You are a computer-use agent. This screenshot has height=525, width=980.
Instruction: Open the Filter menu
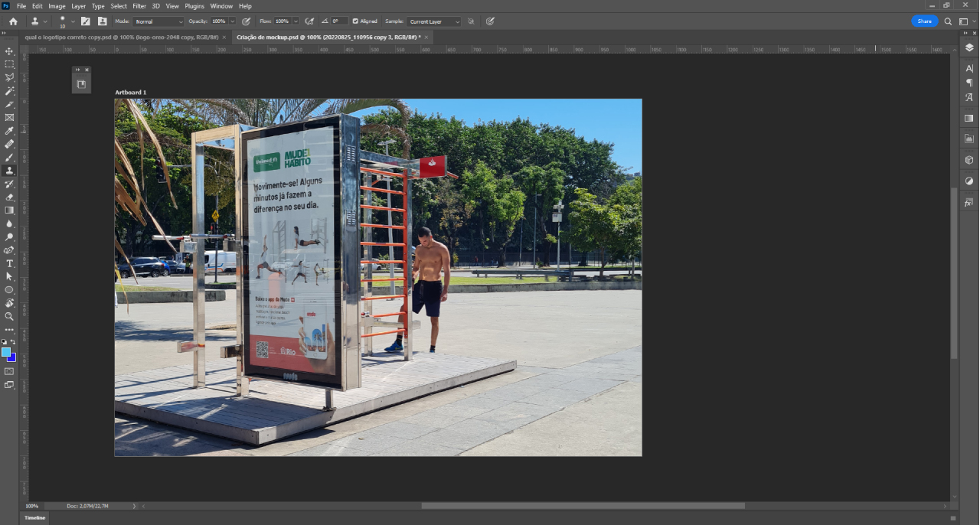(139, 6)
